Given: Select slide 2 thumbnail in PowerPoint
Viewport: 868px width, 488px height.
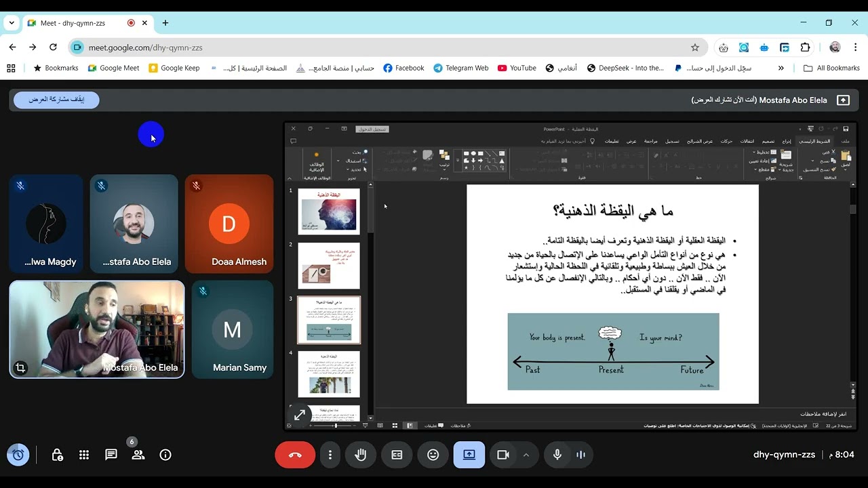Looking at the screenshot, I should (x=329, y=266).
